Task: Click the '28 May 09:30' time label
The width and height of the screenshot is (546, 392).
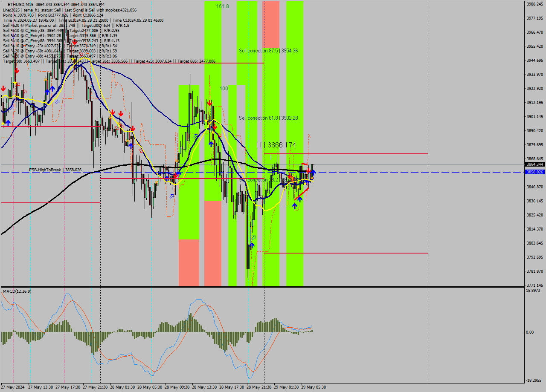Action: pos(177,387)
